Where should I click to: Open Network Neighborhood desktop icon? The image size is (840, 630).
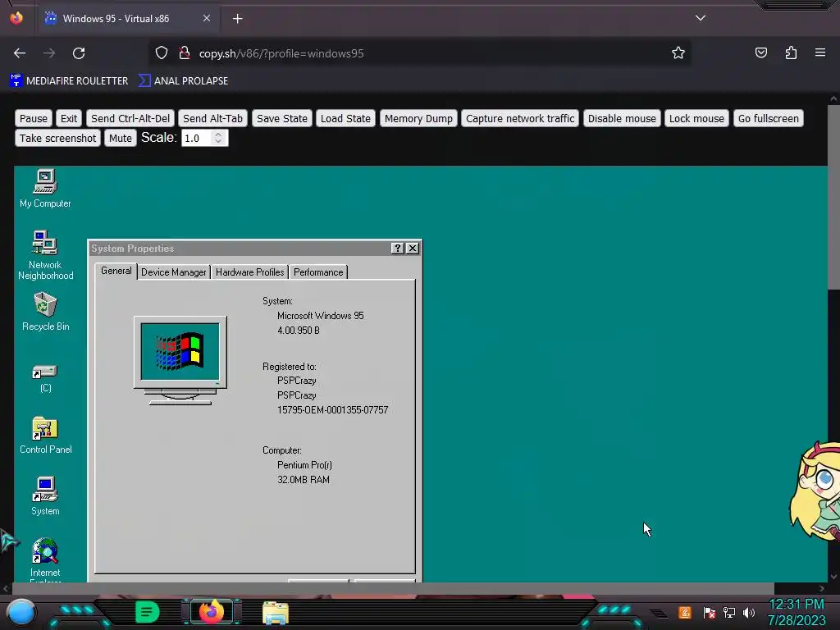pyautogui.click(x=45, y=254)
